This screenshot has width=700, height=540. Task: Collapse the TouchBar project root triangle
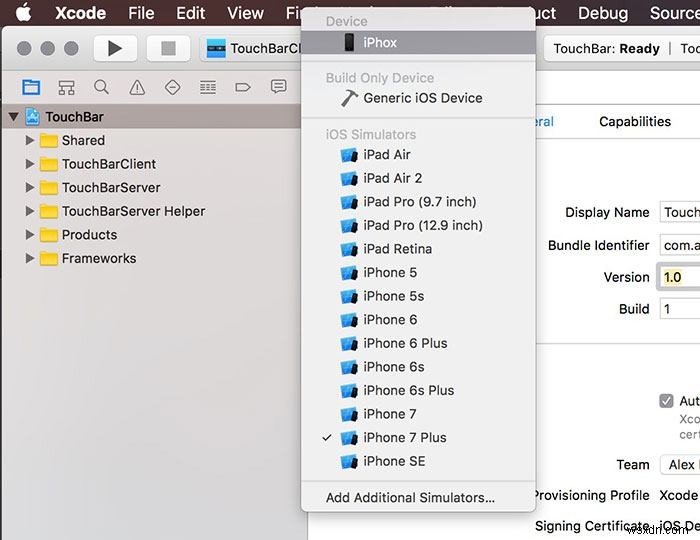click(x=13, y=117)
